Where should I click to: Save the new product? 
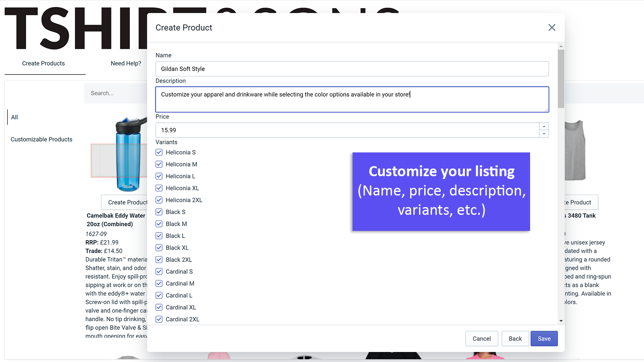544,339
